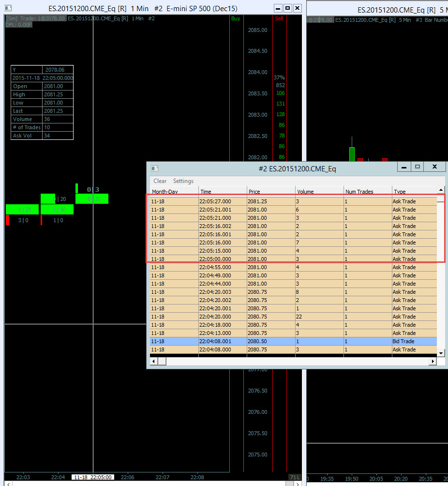Click the Num Trades column header
The width and height of the screenshot is (448, 486).
367,192
